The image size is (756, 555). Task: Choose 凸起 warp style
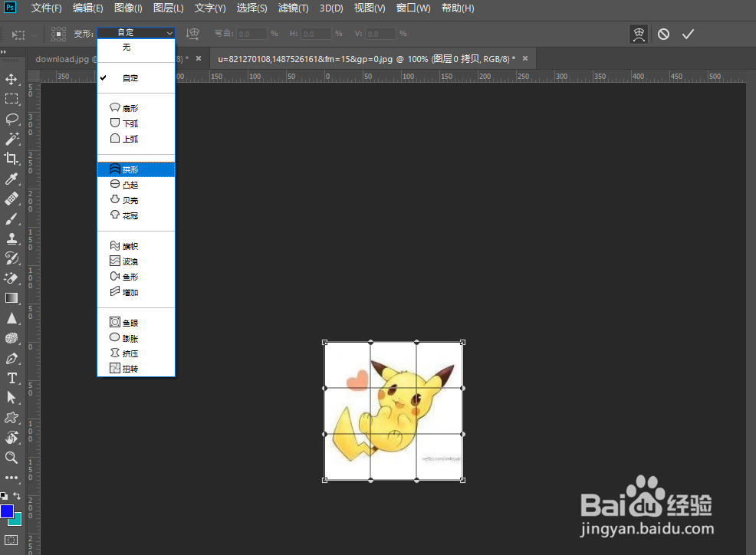click(136, 185)
